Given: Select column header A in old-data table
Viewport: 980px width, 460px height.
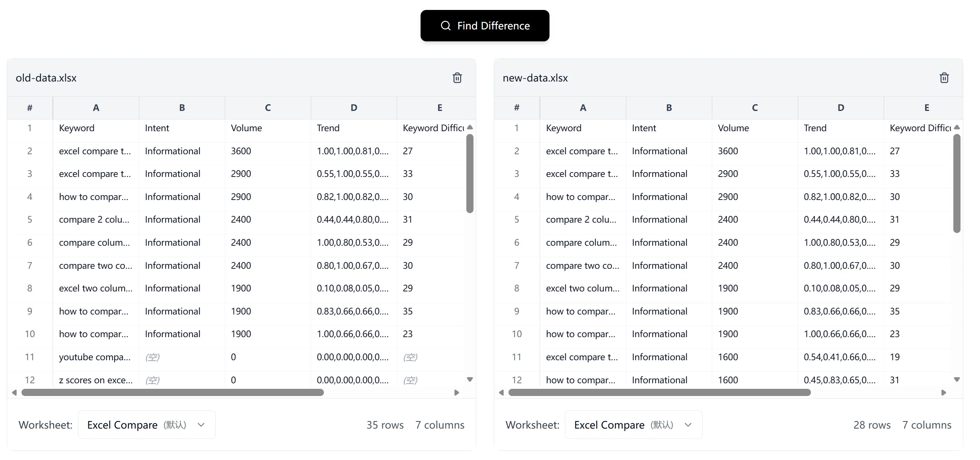Looking at the screenshot, I should 96,107.
